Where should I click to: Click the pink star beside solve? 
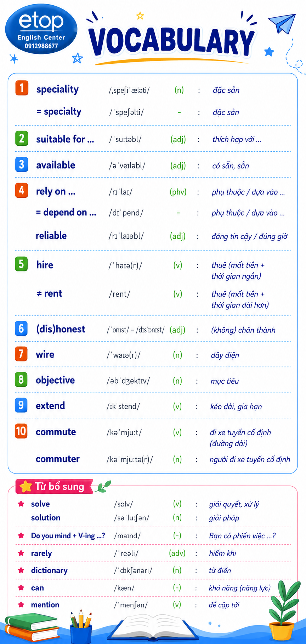[21, 504]
